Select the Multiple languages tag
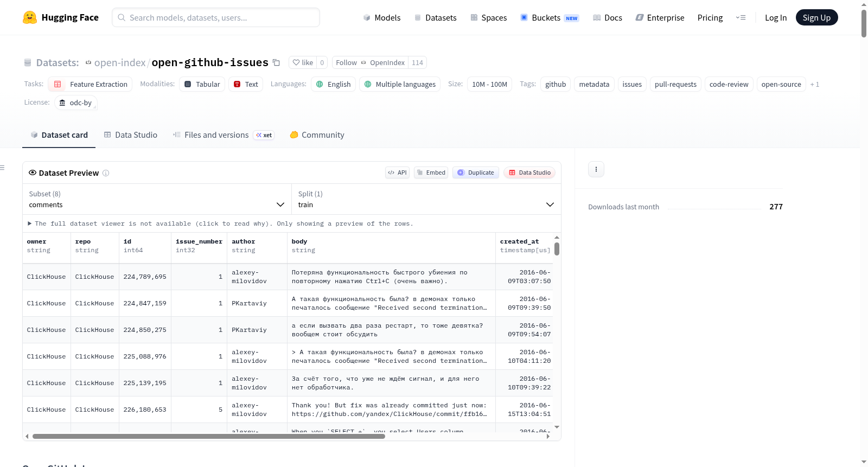868x467 pixels. point(400,84)
